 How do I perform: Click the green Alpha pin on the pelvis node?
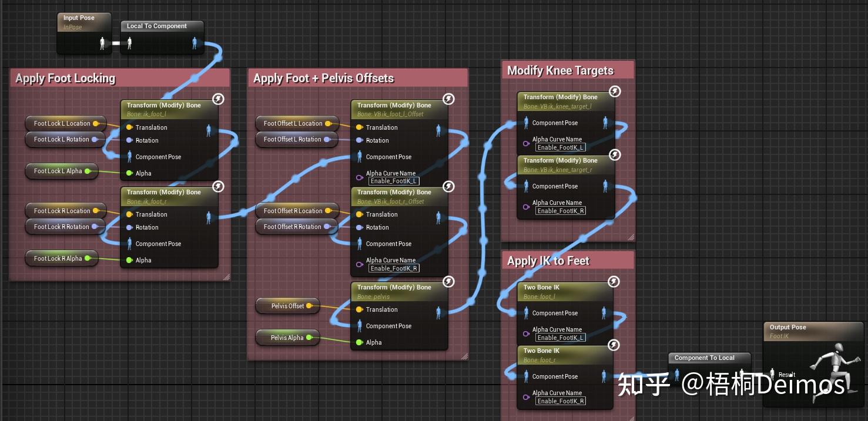(x=359, y=342)
